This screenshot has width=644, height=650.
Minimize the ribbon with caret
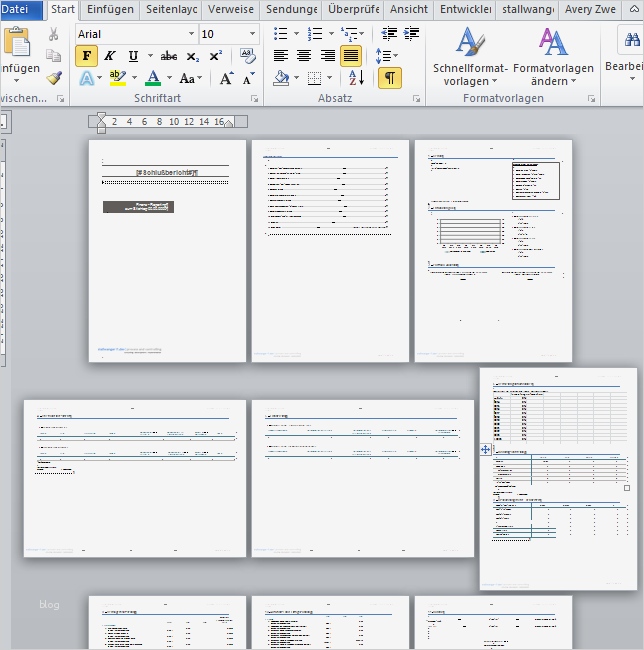tap(634, 9)
